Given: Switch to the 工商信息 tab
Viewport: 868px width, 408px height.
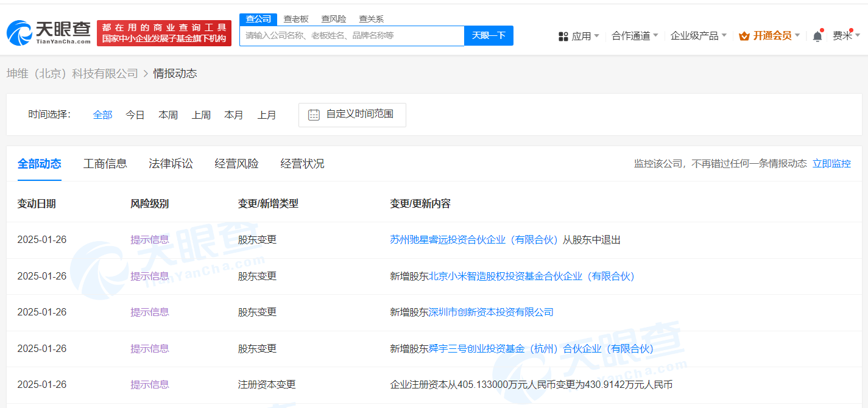Looking at the screenshot, I should pos(105,163).
